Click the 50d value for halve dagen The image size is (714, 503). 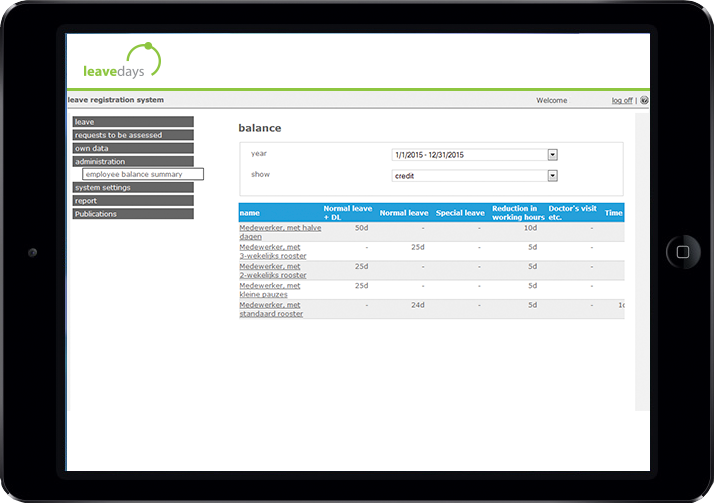coord(362,228)
